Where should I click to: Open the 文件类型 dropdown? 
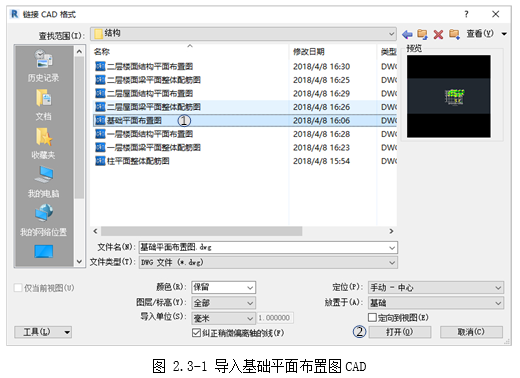(x=268, y=262)
